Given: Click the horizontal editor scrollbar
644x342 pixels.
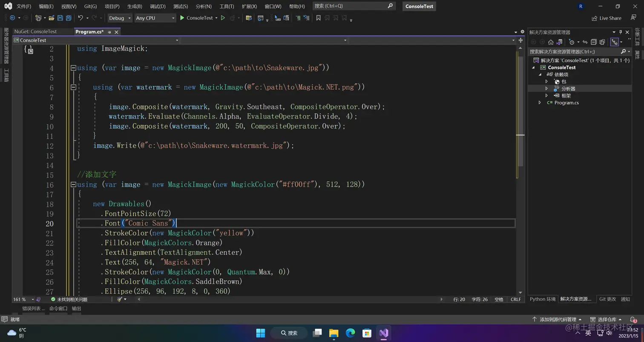Looking at the screenshot, I should click(290, 299).
